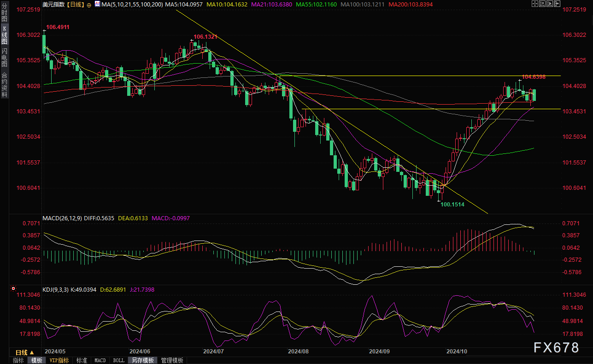Click the circled plus icon beside 【日线】
Image resolution: width=593 pixels, height=364 pixels.
(x=89, y=5)
